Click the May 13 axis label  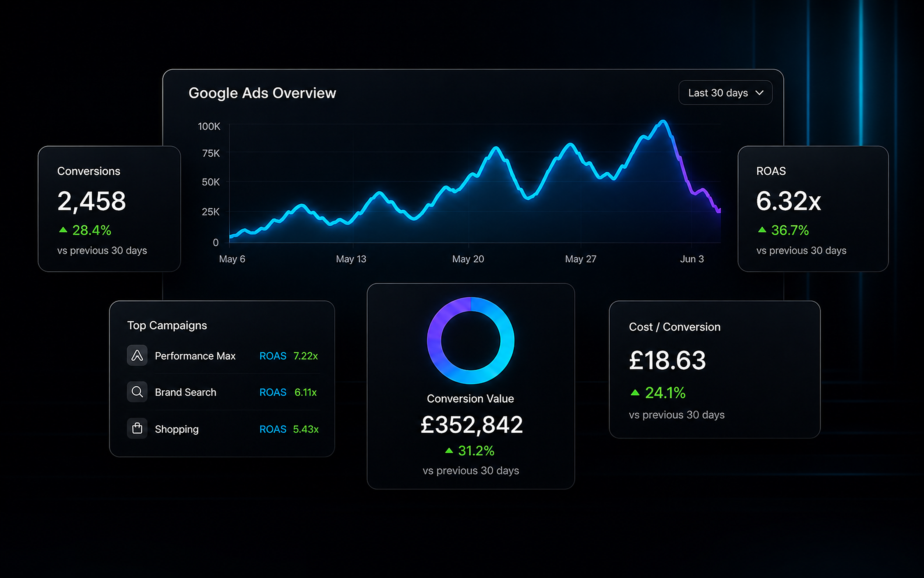[x=351, y=259]
